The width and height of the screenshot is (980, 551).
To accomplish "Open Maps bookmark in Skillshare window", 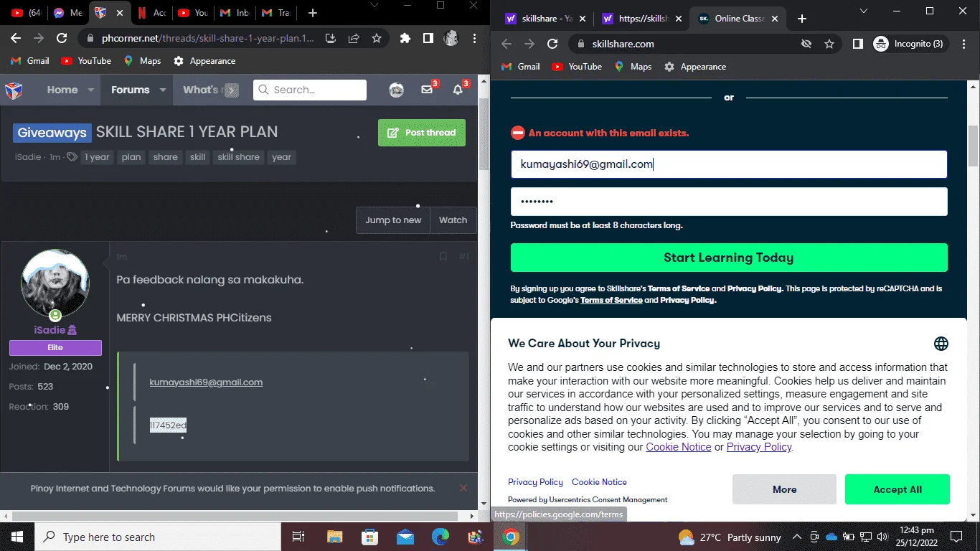I will point(633,67).
